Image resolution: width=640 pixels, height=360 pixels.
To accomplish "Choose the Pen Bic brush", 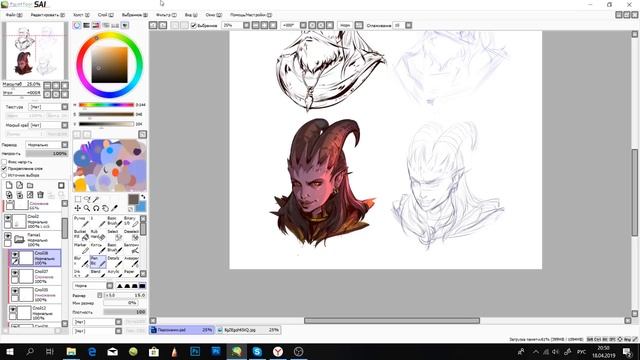I will coord(98,262).
